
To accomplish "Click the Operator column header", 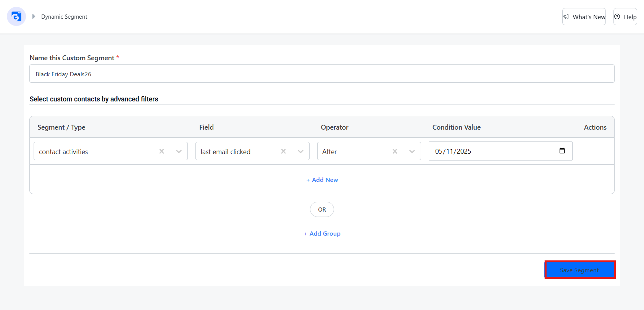I will pos(334,127).
